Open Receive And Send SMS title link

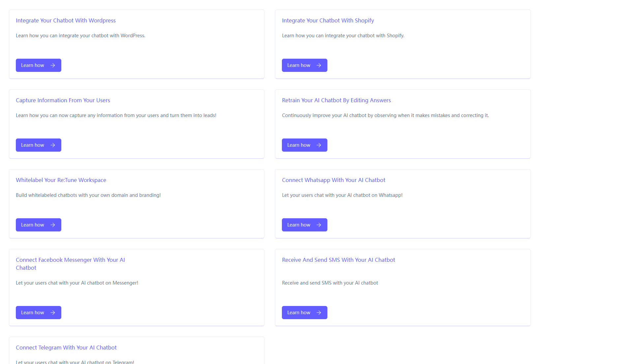point(338,260)
